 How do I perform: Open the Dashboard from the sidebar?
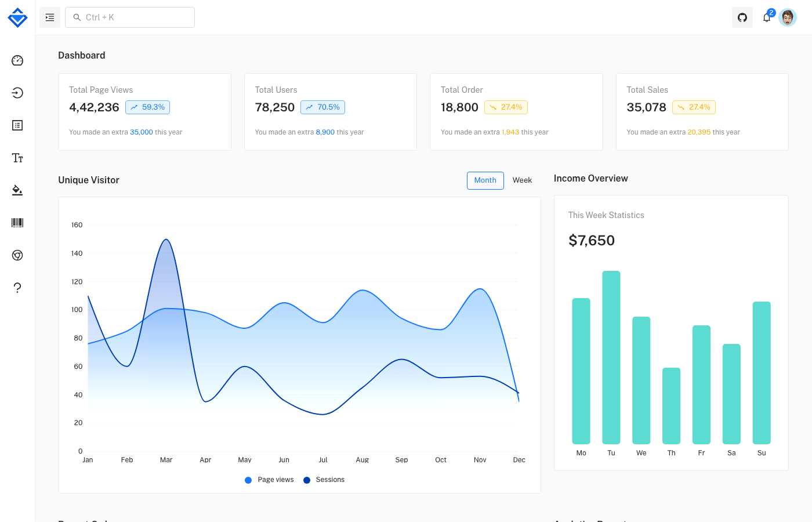(17, 60)
